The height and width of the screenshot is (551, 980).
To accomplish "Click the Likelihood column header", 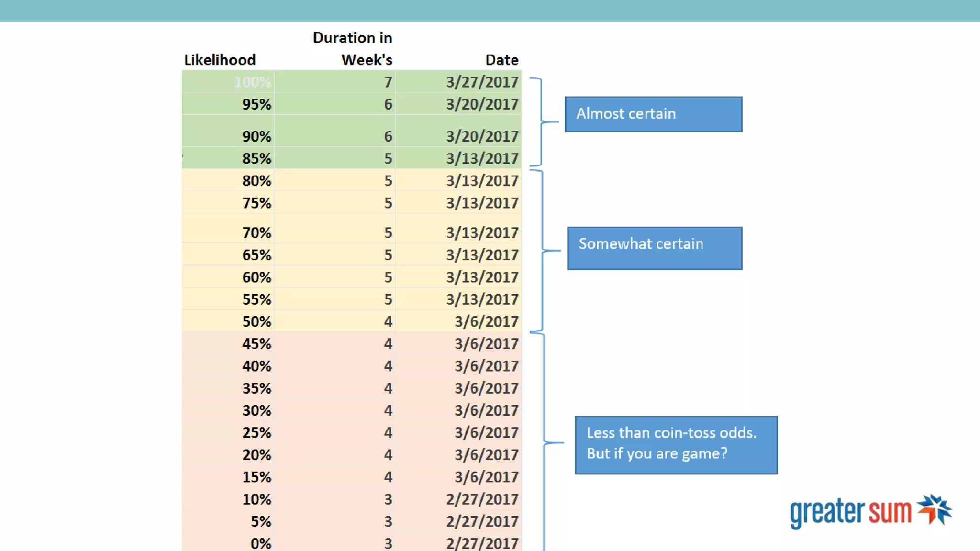I will point(220,60).
